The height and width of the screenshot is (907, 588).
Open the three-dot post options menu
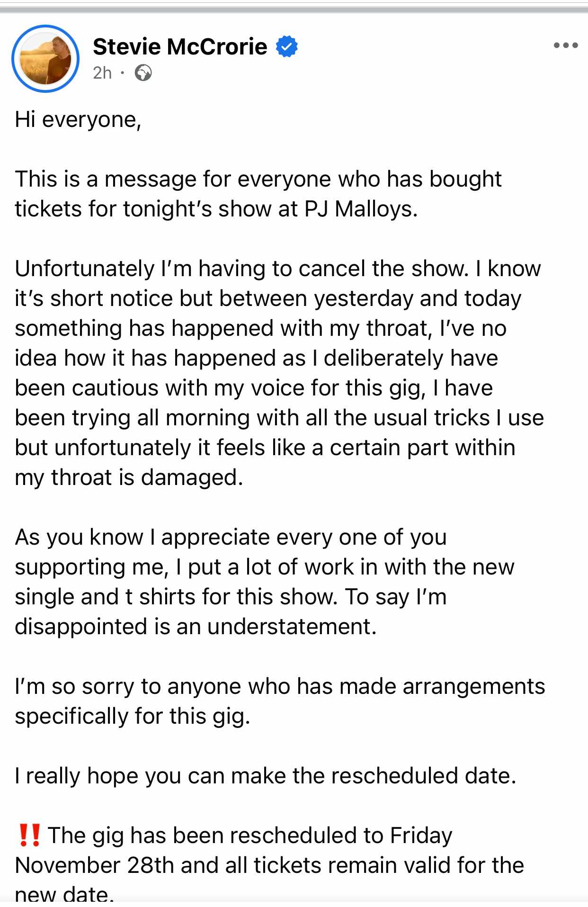[x=566, y=45]
